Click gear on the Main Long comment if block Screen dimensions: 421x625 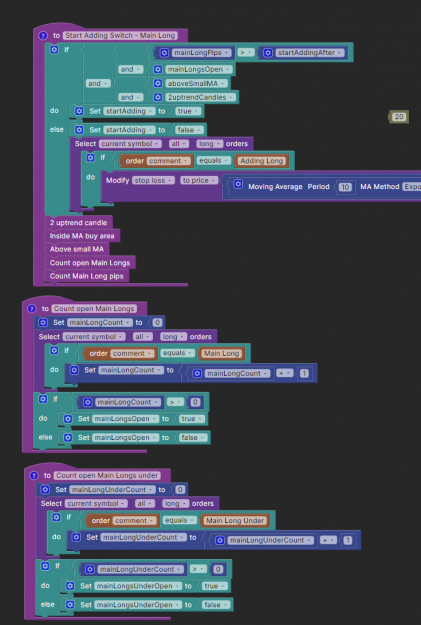pyautogui.click(x=54, y=350)
